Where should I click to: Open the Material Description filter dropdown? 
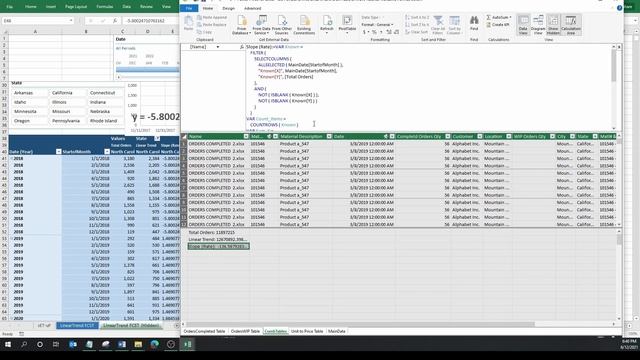pos(329,136)
